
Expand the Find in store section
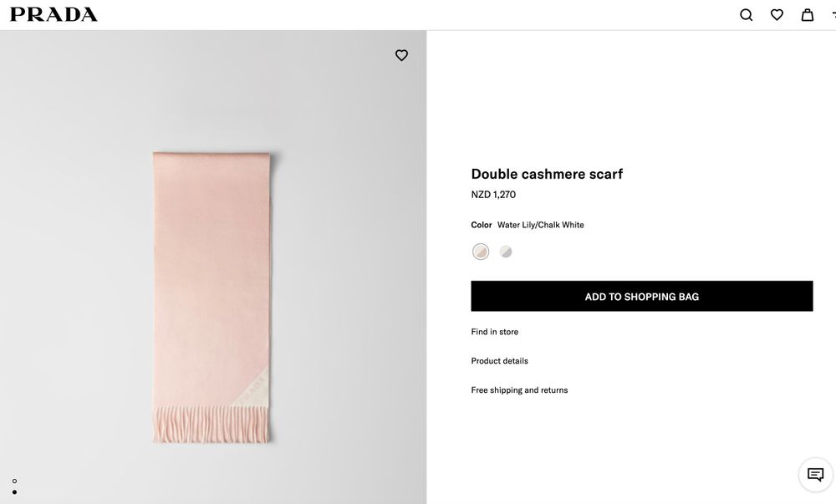coord(494,331)
